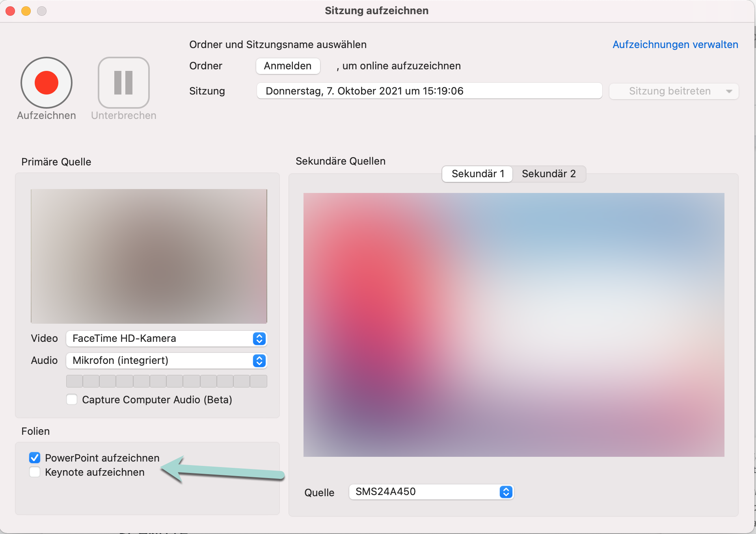Click the stepper arrows on Audio dropdown
Viewport: 756px width, 534px height.
click(x=259, y=361)
